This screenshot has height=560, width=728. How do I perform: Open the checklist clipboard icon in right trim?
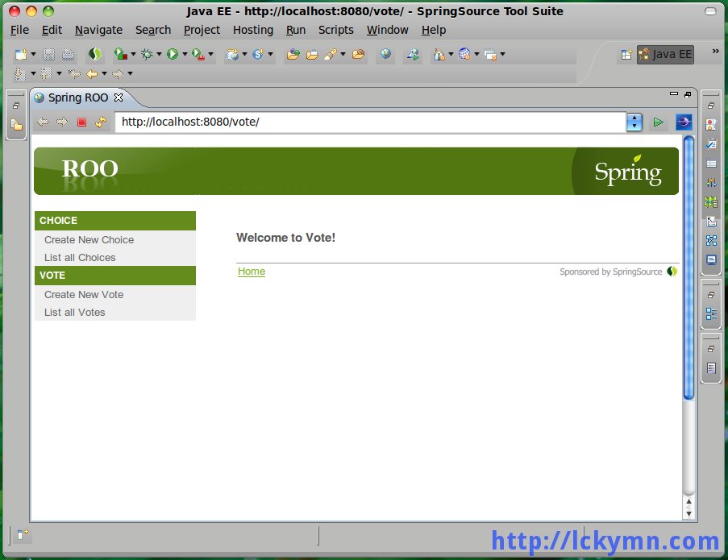tap(711, 144)
